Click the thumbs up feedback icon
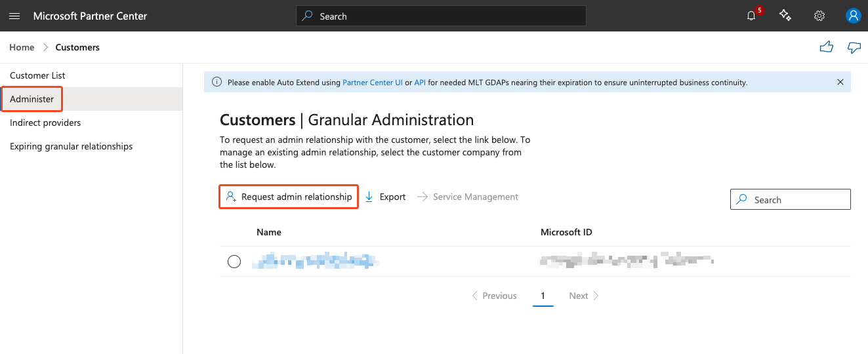This screenshot has width=868, height=354. [x=827, y=47]
